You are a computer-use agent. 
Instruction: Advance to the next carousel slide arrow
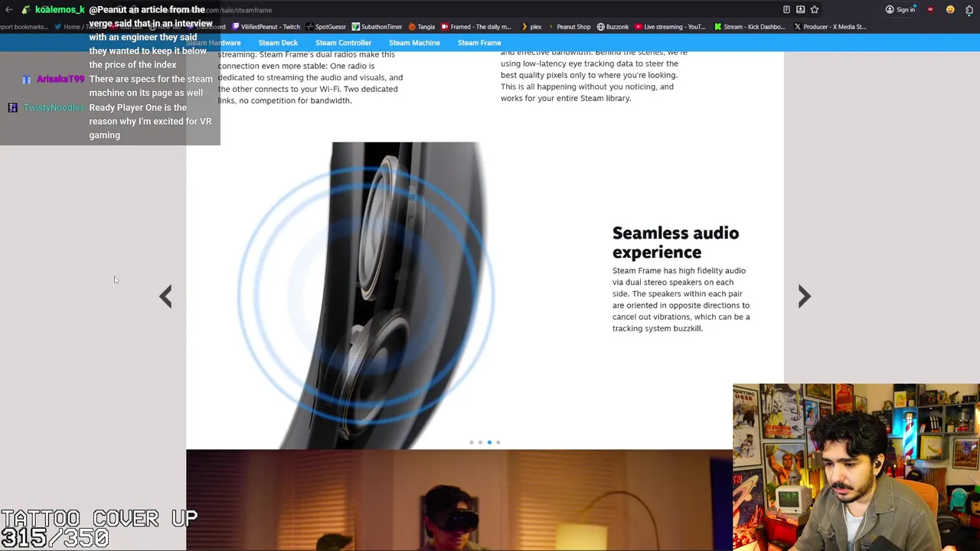pos(804,296)
